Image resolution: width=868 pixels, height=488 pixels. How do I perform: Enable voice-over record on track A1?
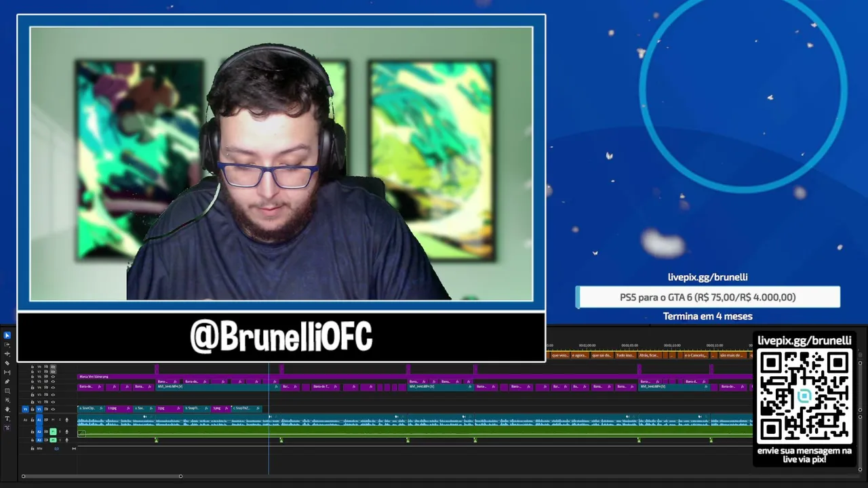tap(66, 420)
